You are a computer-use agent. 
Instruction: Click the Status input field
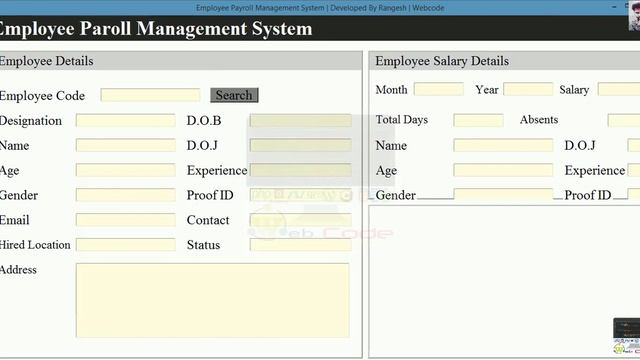(x=301, y=245)
